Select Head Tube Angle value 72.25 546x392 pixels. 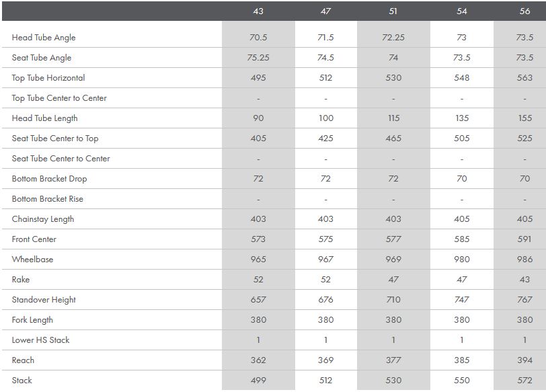click(393, 38)
